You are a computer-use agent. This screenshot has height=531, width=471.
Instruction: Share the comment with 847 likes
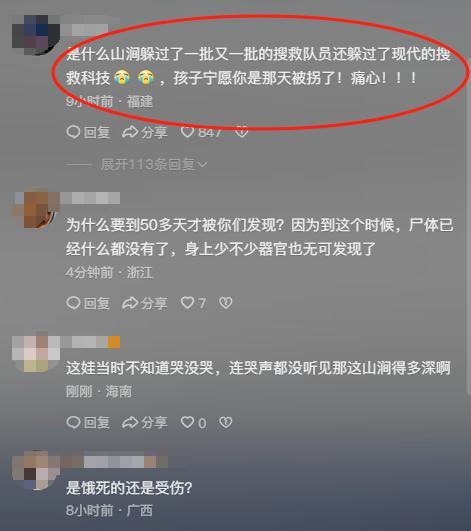145,132
